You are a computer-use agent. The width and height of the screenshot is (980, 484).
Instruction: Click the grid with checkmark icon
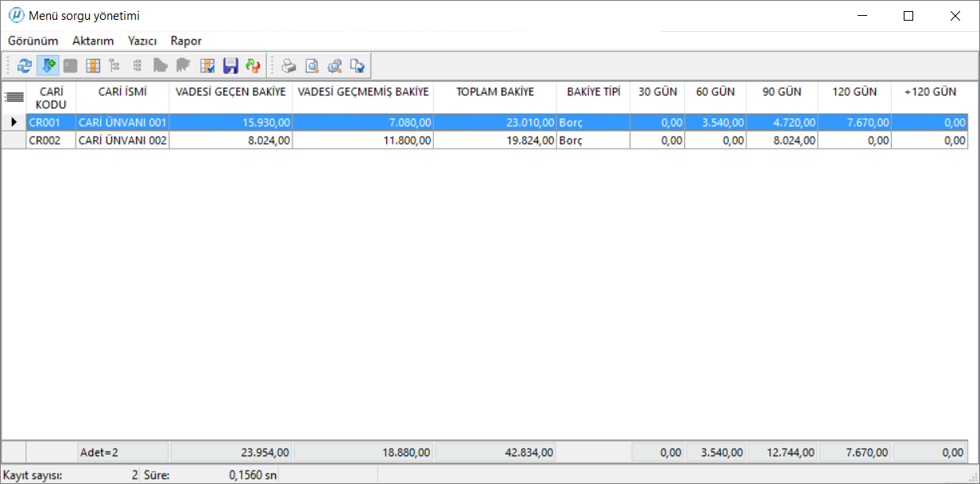[x=207, y=66]
